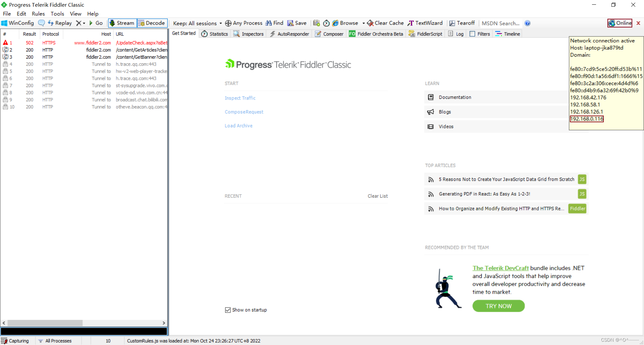Open the blue help icon
644x345 pixels.
coord(527,23)
